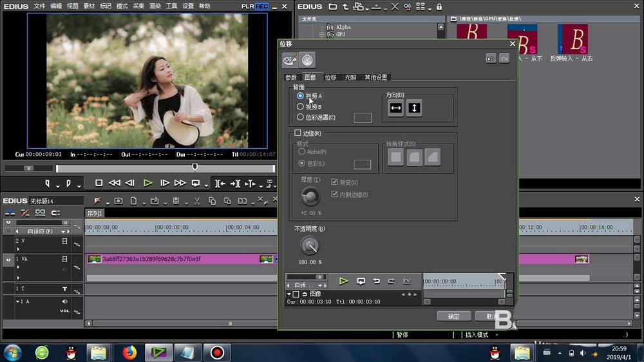This screenshot has width=644, height=362.
Task: Play preview in the 位移 dialog
Action: coord(343,281)
